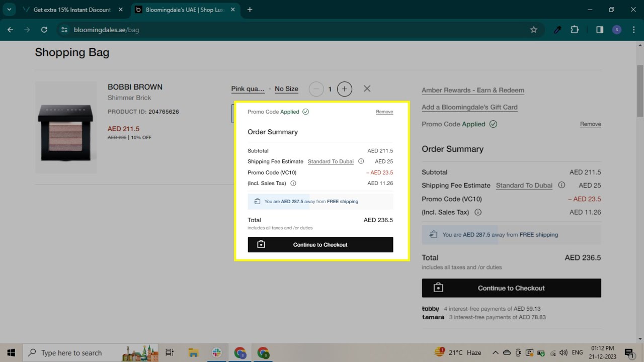
Task: Open a new browser tab
Action: pyautogui.click(x=250, y=10)
